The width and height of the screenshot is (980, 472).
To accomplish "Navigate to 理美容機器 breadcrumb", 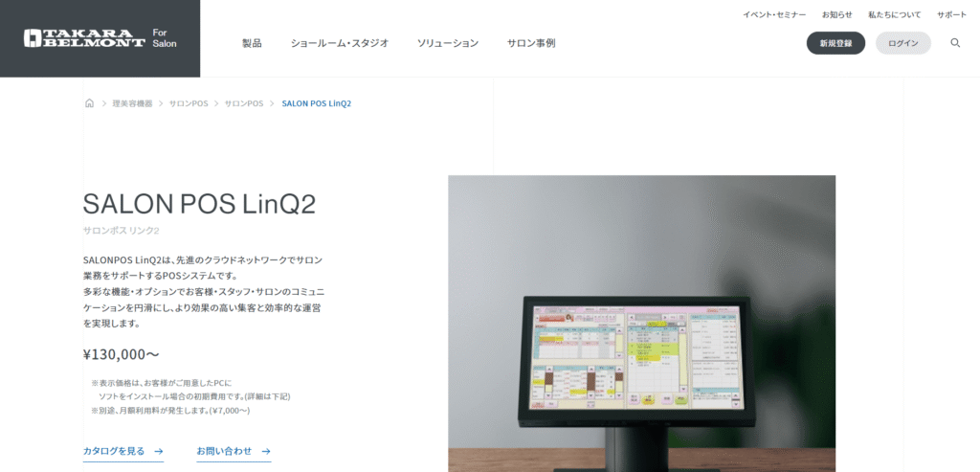I will tap(132, 103).
